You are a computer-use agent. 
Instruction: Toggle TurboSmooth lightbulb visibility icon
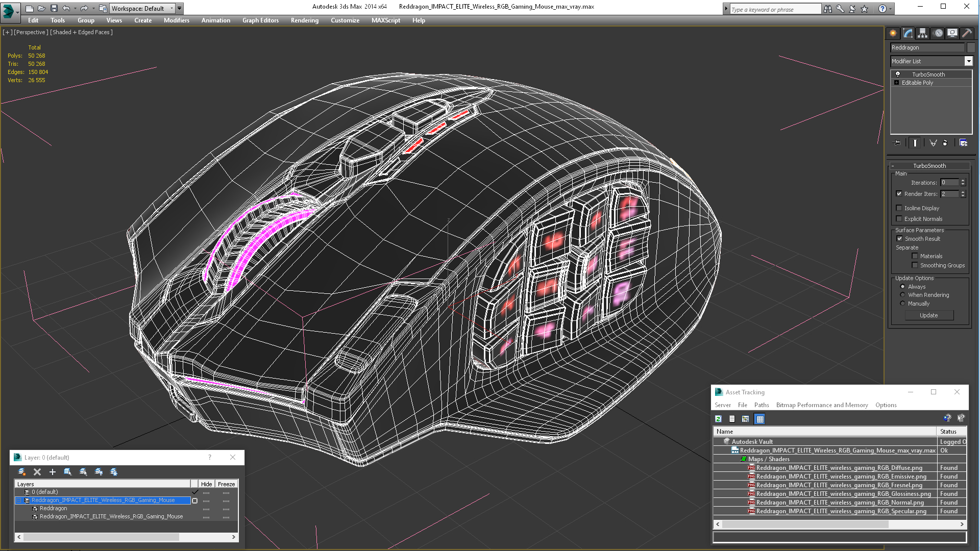[x=898, y=74]
